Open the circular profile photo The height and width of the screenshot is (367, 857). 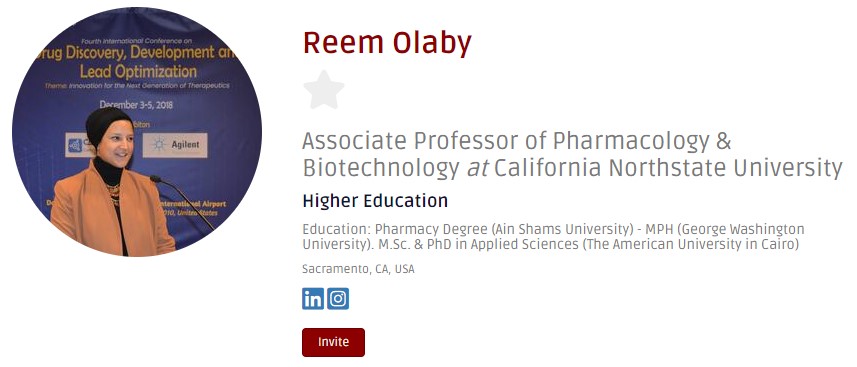click(137, 131)
